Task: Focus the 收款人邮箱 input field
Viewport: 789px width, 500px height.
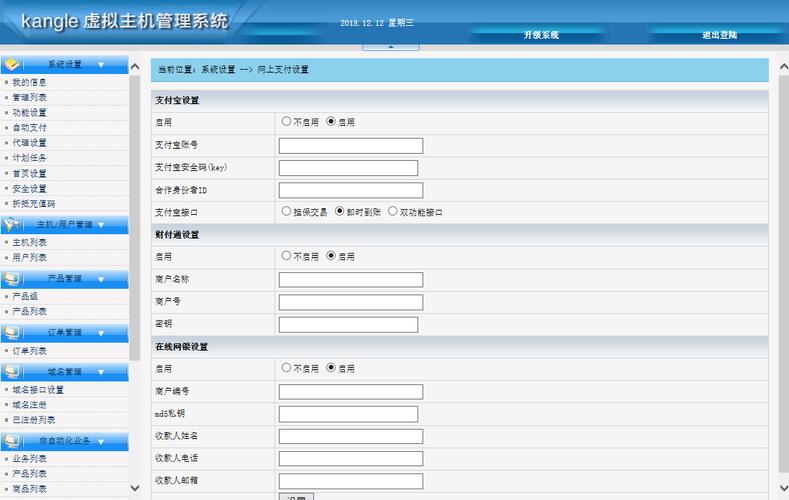Action: [x=351, y=481]
